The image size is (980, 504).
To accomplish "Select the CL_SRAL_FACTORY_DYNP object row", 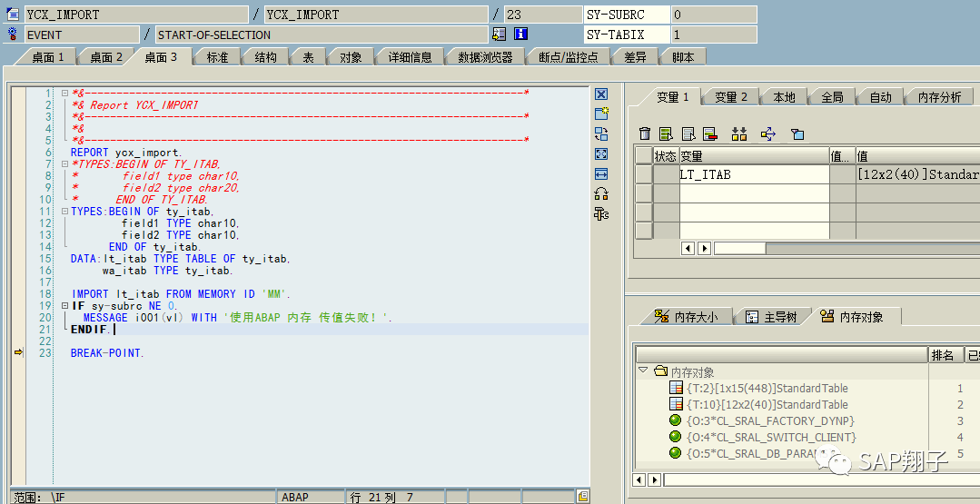I will pyautogui.click(x=770, y=420).
